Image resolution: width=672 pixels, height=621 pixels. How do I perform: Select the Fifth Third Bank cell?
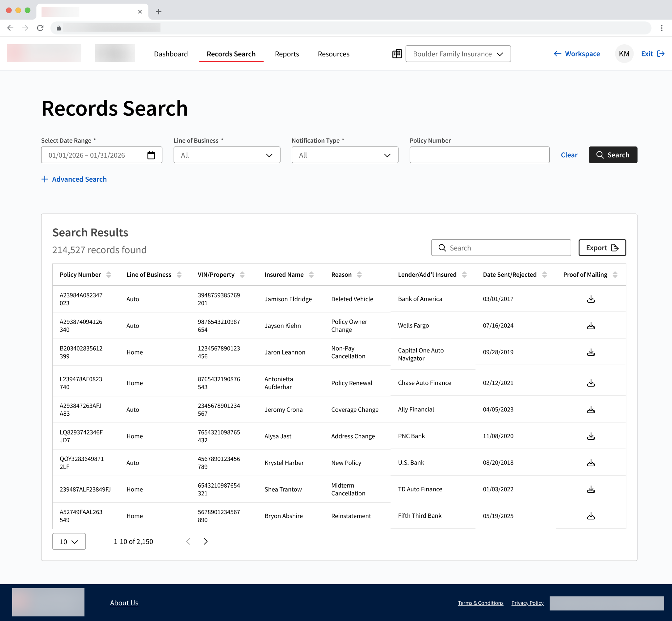[420, 515]
